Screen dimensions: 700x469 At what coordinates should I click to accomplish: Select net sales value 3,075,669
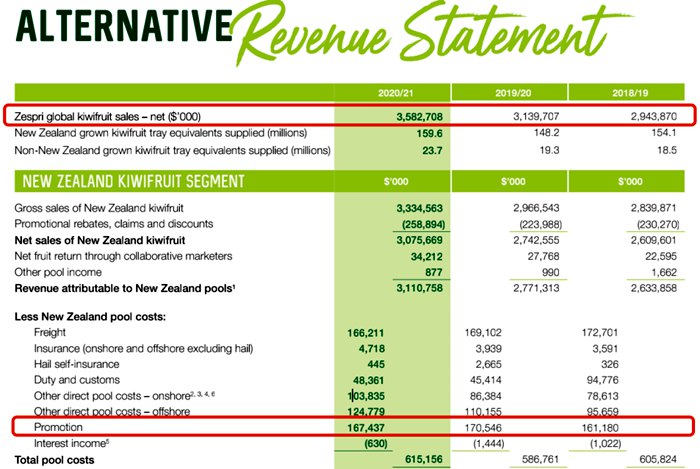pos(419,240)
